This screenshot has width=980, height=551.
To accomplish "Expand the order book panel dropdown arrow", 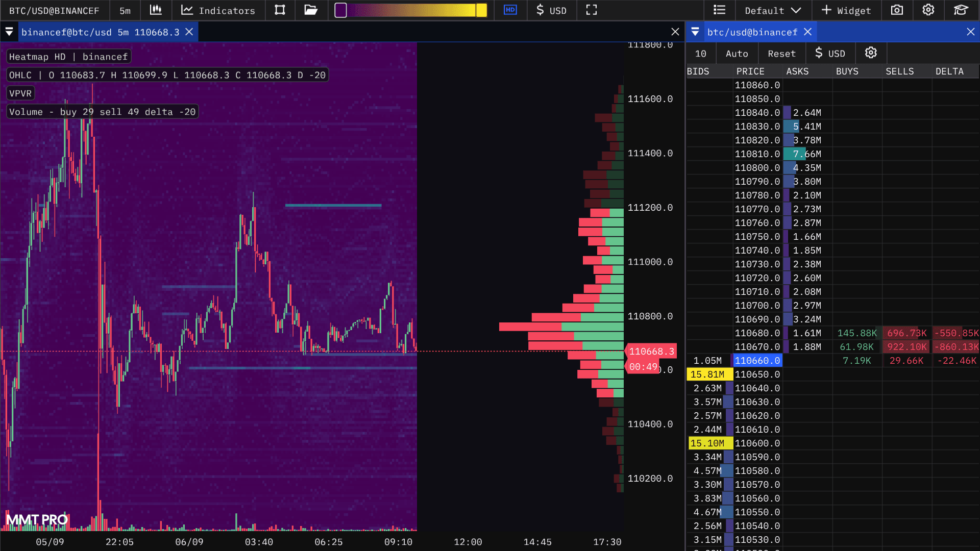I will (x=695, y=32).
